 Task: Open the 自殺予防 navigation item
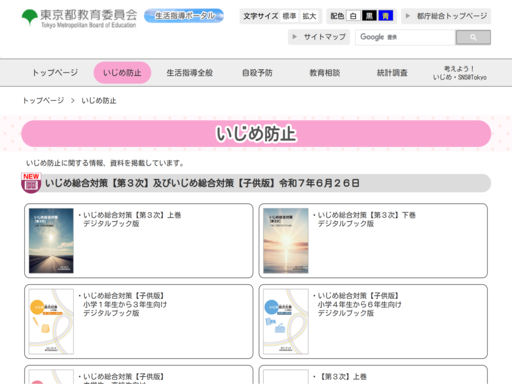257,73
